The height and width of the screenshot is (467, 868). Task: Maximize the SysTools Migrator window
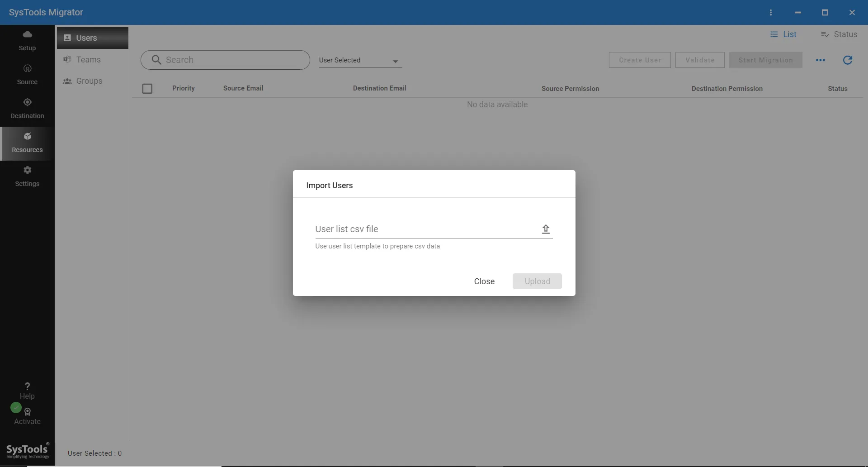click(x=825, y=13)
